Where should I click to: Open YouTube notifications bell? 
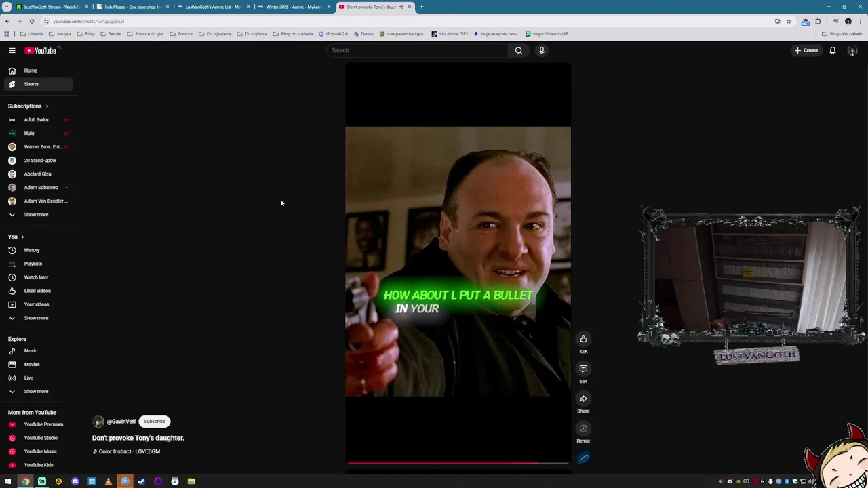click(x=833, y=50)
